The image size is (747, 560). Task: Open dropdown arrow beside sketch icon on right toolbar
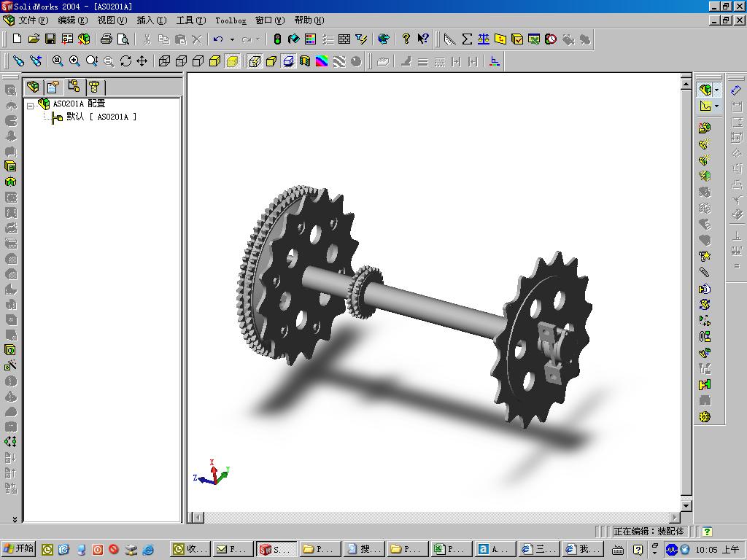716,106
